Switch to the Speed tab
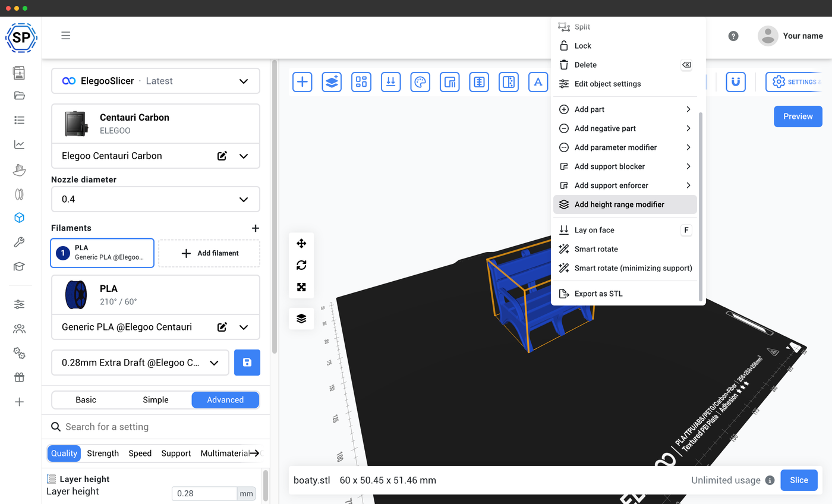The image size is (832, 504). (140, 453)
